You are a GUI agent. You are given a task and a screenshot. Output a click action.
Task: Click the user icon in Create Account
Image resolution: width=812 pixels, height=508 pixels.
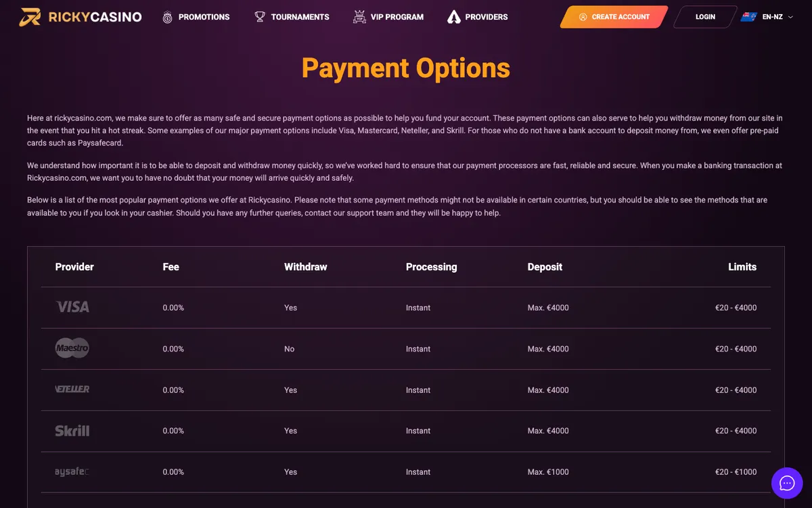(583, 17)
